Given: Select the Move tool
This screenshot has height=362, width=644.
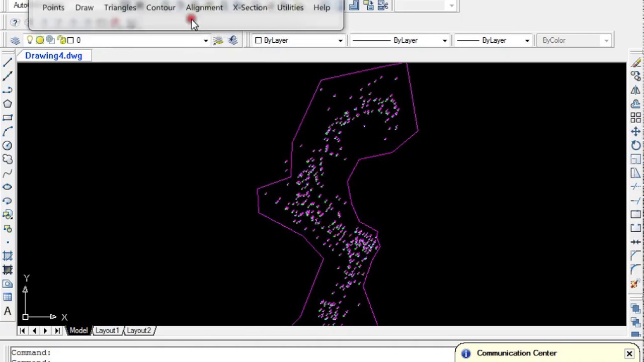Looking at the screenshot, I should (635, 132).
